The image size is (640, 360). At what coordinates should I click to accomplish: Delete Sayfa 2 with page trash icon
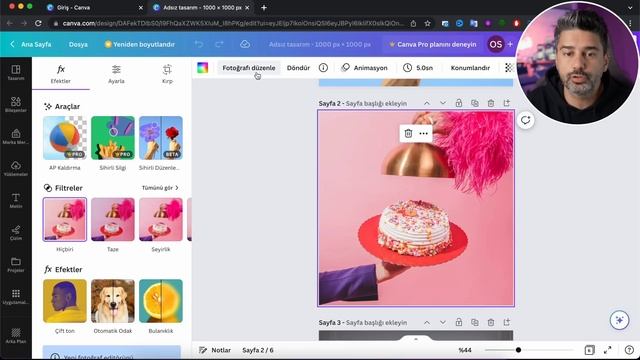491,103
